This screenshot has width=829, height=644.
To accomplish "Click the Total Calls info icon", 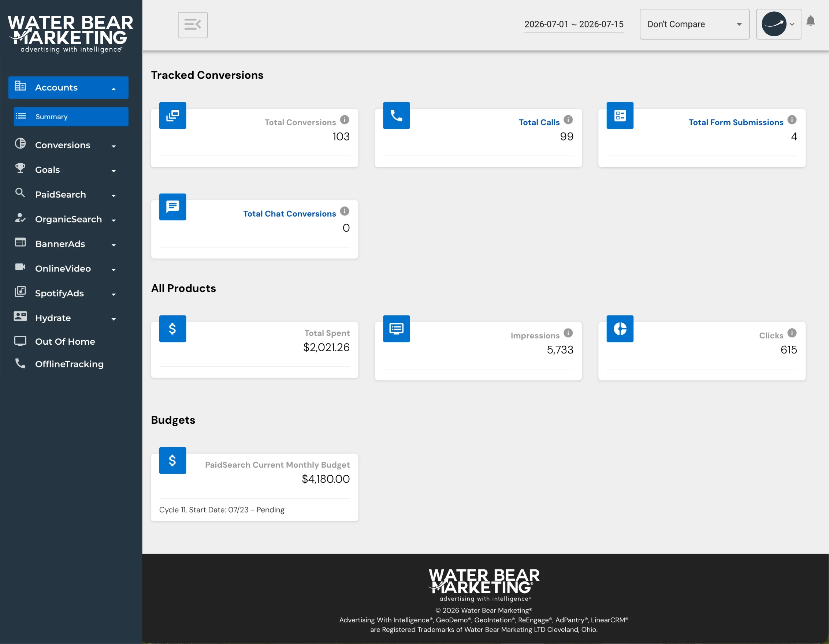I will click(568, 120).
